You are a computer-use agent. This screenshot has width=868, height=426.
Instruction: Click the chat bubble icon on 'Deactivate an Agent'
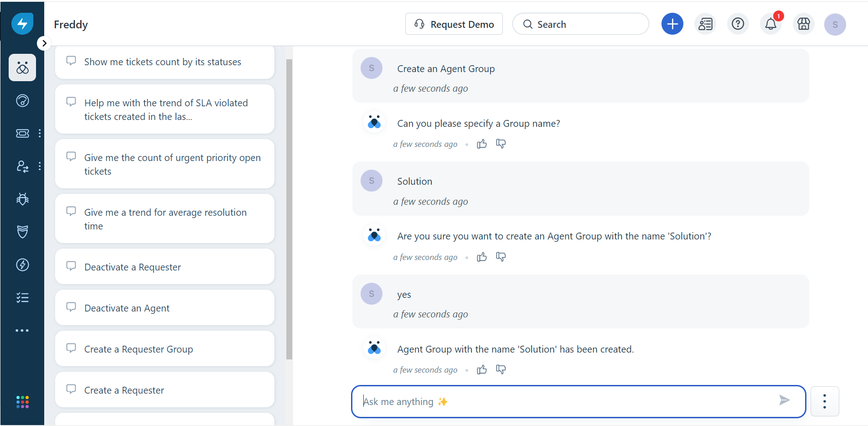pos(71,307)
